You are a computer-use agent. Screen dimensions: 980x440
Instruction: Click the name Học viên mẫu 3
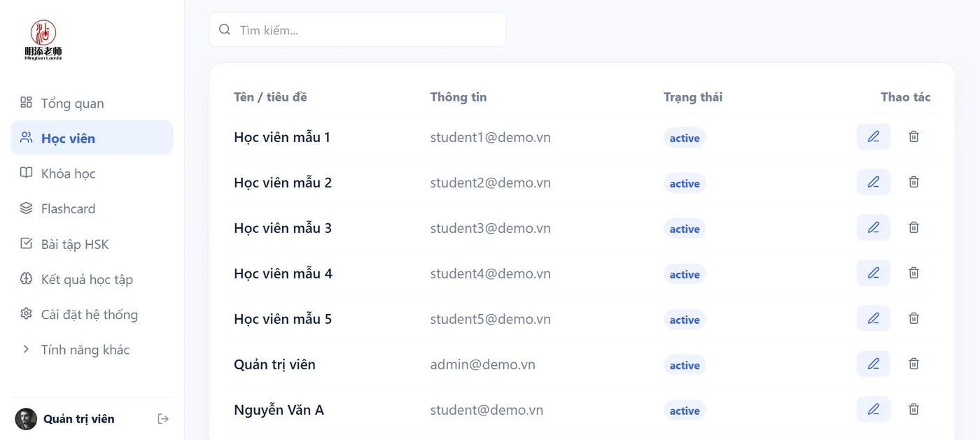(283, 228)
